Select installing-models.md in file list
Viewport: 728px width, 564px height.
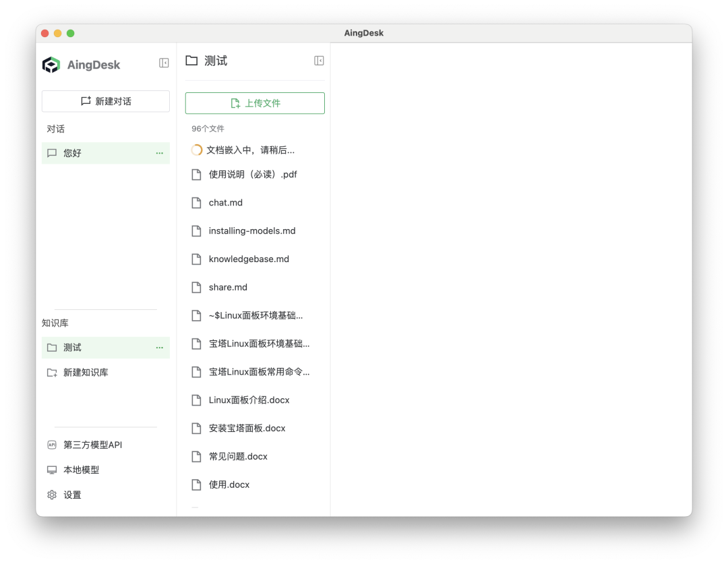(252, 231)
